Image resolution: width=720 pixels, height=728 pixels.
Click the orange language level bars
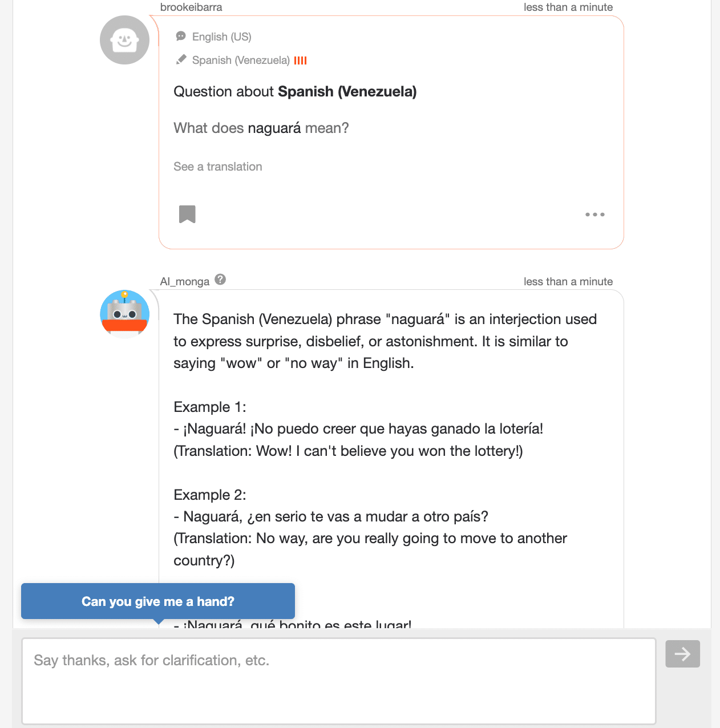(x=301, y=60)
